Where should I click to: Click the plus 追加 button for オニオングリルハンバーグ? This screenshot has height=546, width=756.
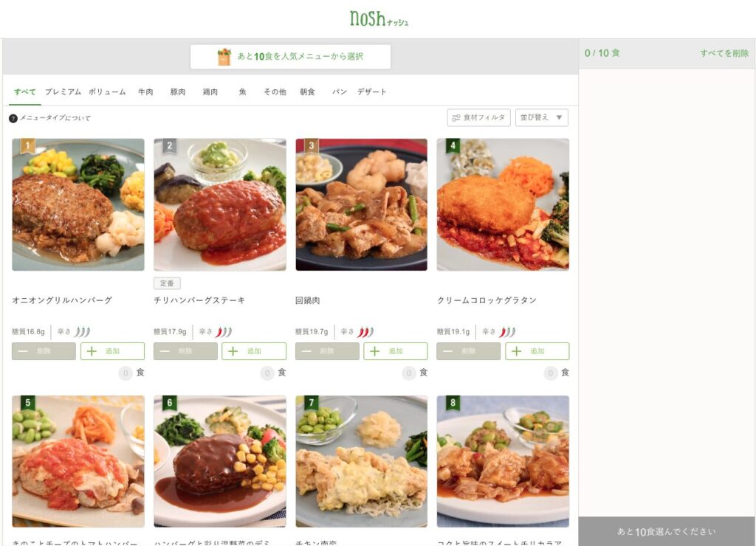pos(112,350)
